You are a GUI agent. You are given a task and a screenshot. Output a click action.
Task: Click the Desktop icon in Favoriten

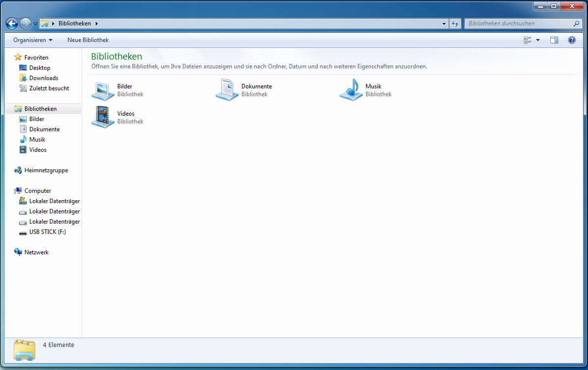pos(23,68)
